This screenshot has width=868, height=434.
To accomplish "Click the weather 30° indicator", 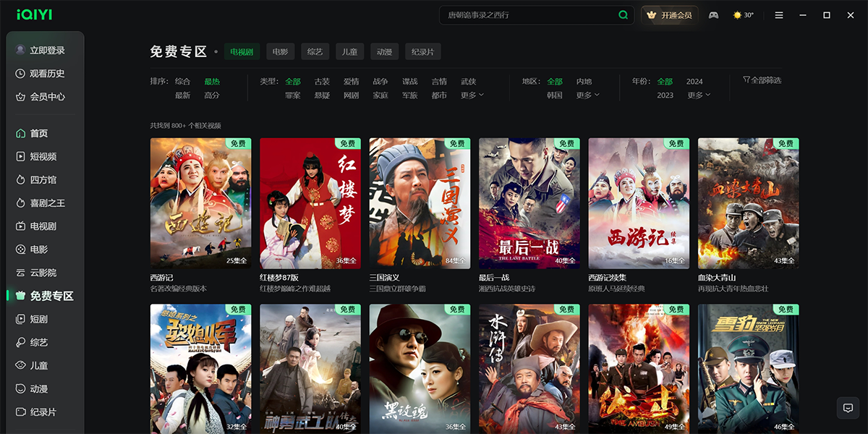I will point(743,15).
